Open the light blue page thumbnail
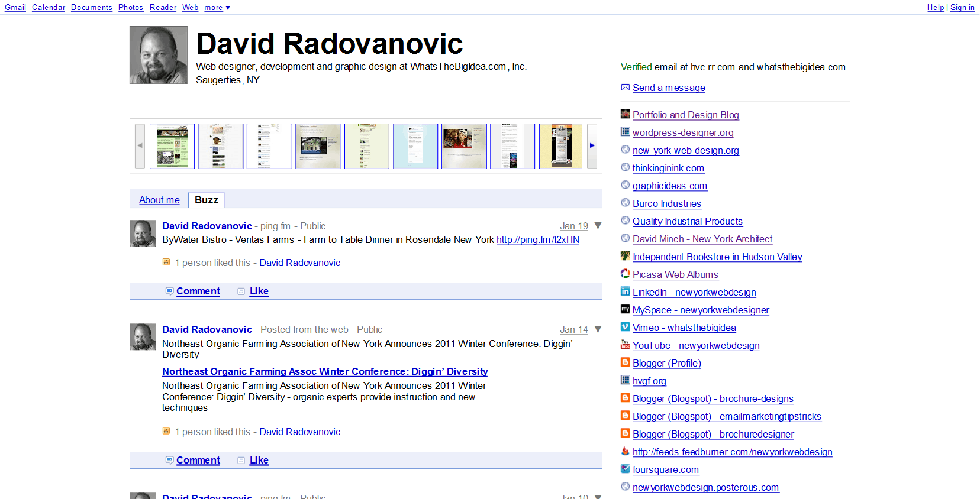Image resolution: width=980 pixels, height=499 pixels. [415, 146]
